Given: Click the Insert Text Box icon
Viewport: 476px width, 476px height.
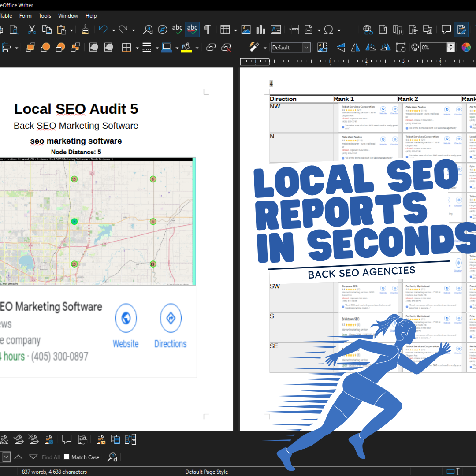Looking at the screenshot, I should (275, 30).
